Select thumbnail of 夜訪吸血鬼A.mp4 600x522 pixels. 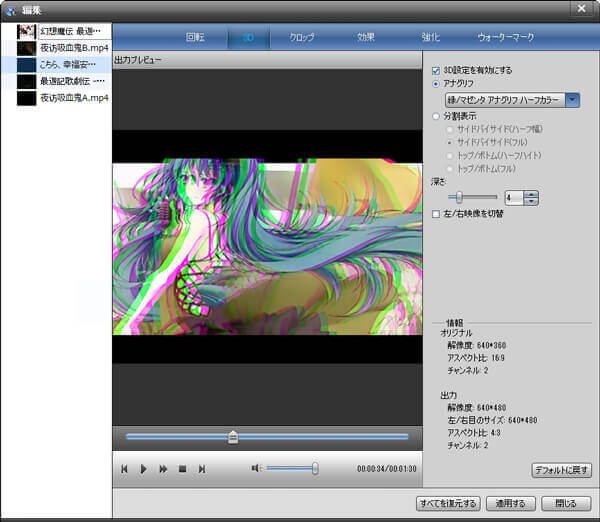26,98
